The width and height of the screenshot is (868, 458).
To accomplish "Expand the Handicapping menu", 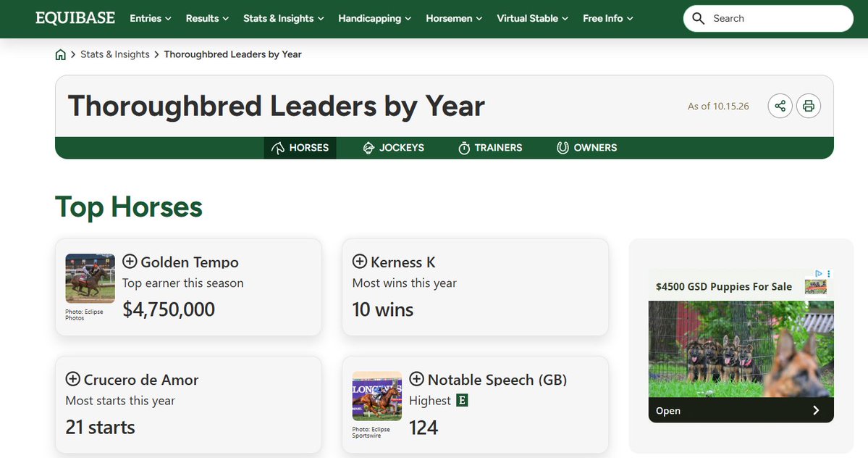I will coord(375,18).
